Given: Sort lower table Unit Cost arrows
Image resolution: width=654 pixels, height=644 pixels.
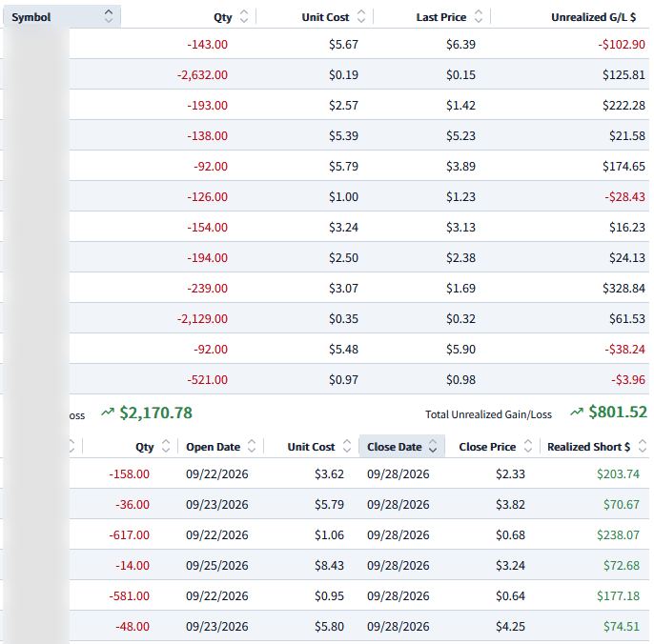Looking at the screenshot, I should [x=347, y=446].
